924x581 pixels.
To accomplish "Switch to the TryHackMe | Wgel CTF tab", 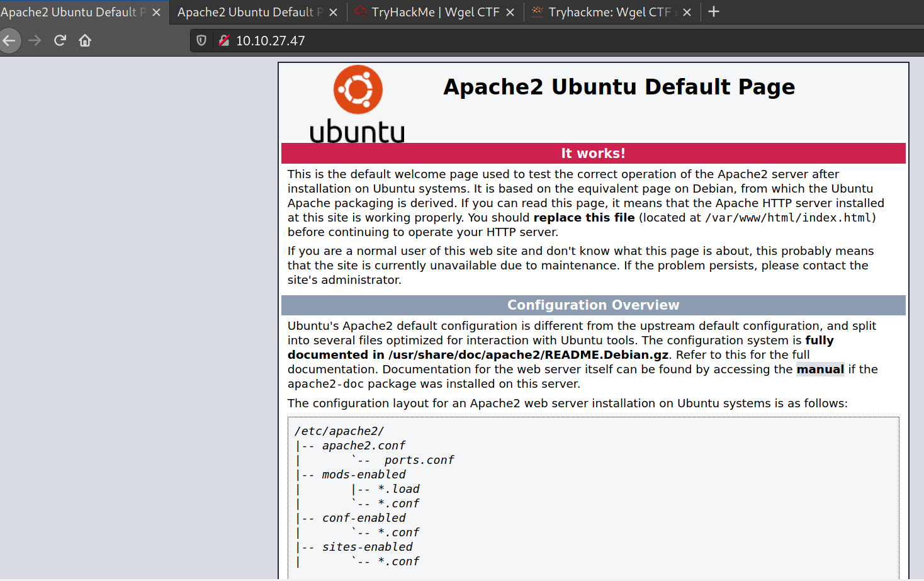I will (x=434, y=13).
